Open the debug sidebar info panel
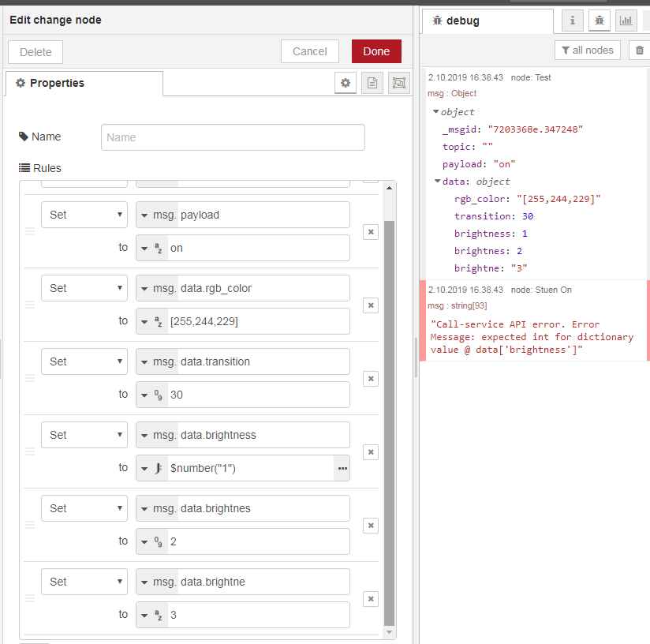 click(572, 20)
